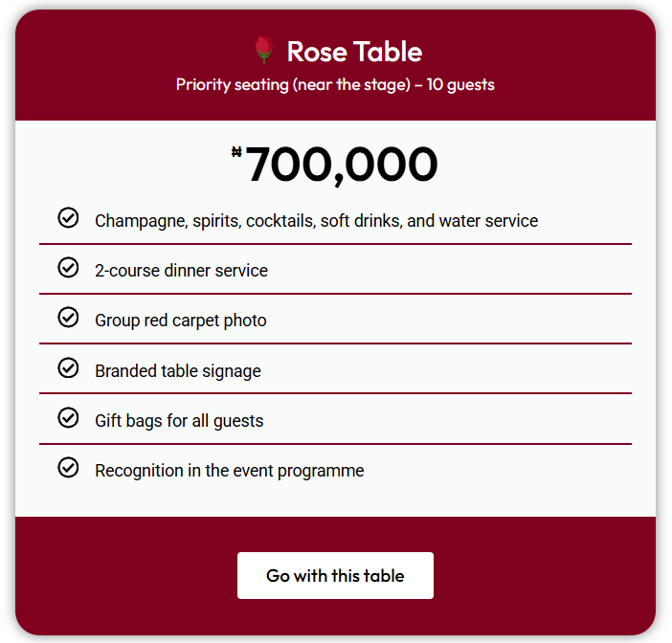Image resolution: width=672 pixels, height=643 pixels.
Task: Click the checkmark next to Group red carpet photo
Action: pos(68,318)
